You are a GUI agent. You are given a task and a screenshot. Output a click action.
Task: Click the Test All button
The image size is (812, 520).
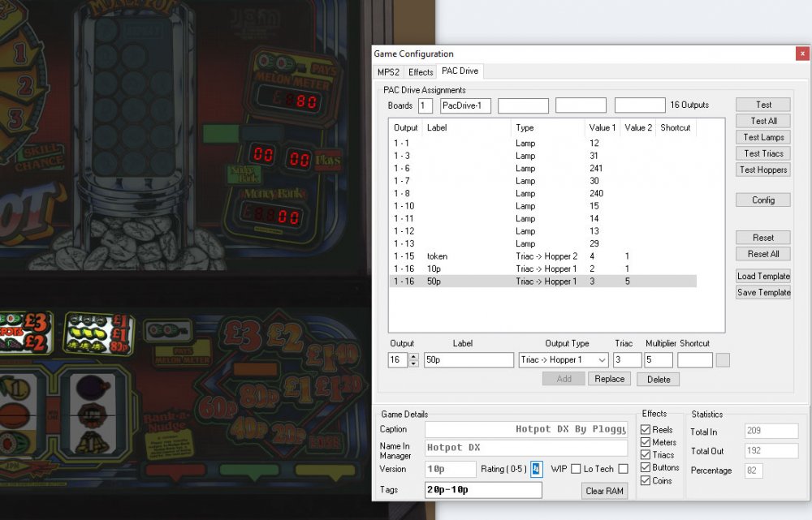pos(762,121)
